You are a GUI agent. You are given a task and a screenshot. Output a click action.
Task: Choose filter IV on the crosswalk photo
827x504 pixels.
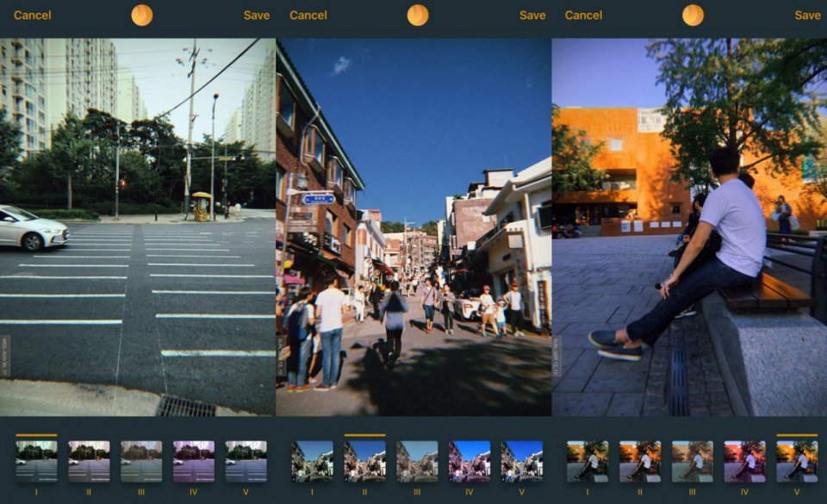pos(194,461)
